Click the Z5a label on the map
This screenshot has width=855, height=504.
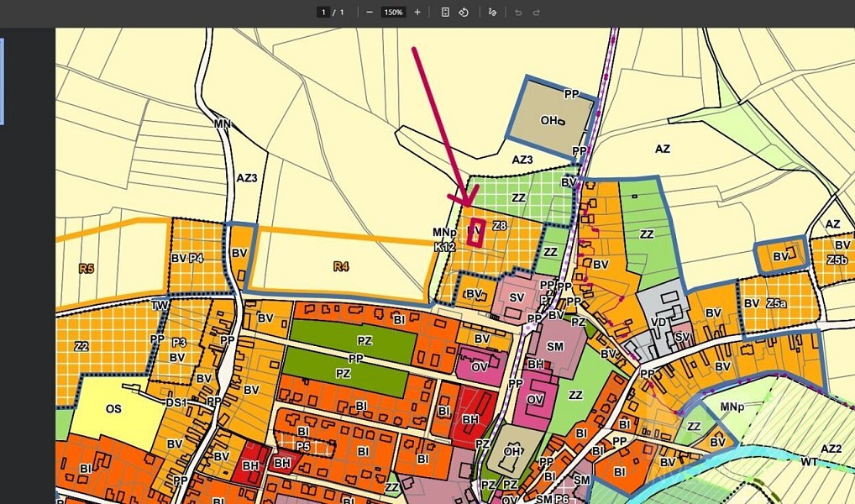pos(776,303)
